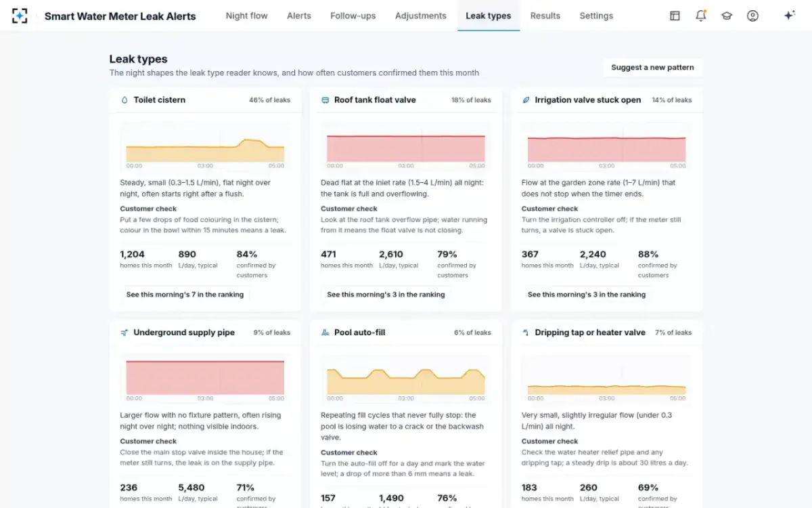Switch to the Night flow tab
This screenshot has width=812, height=508.
point(247,16)
